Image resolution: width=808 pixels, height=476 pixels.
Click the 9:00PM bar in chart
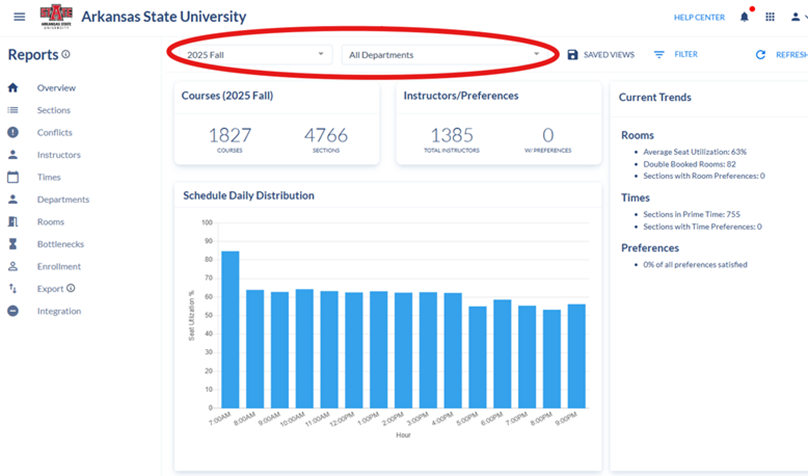click(x=577, y=356)
